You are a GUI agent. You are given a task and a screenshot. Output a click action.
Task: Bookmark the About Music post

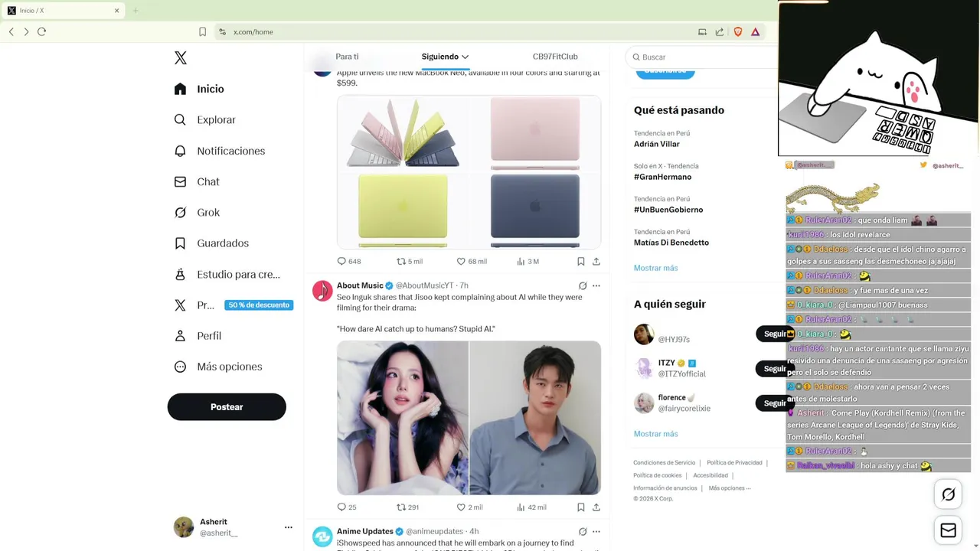[581, 507]
